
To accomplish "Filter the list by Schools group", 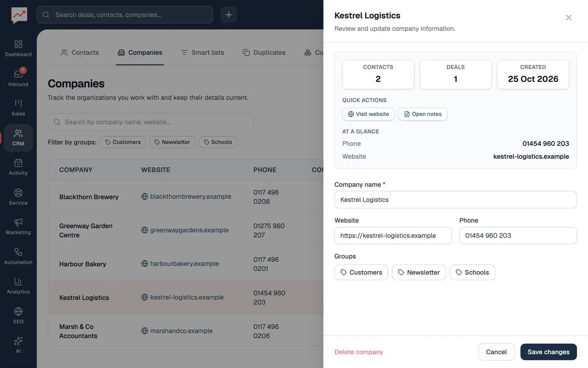I will pos(218,142).
